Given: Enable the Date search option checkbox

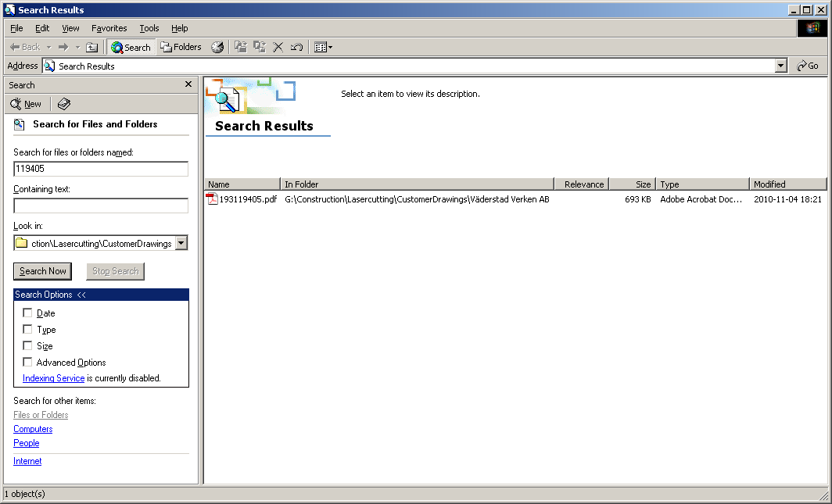Looking at the screenshot, I should (28, 313).
